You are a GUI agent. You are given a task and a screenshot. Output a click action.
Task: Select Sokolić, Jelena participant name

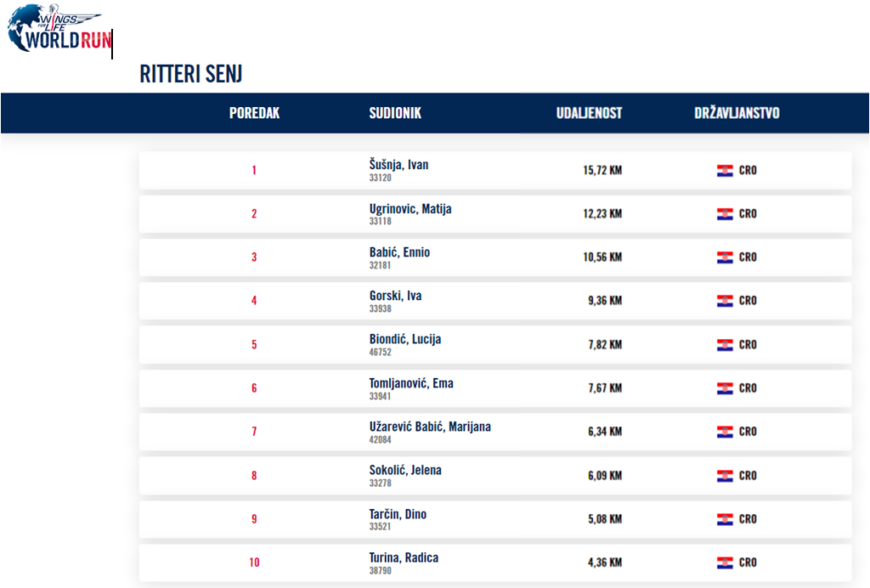(405, 470)
